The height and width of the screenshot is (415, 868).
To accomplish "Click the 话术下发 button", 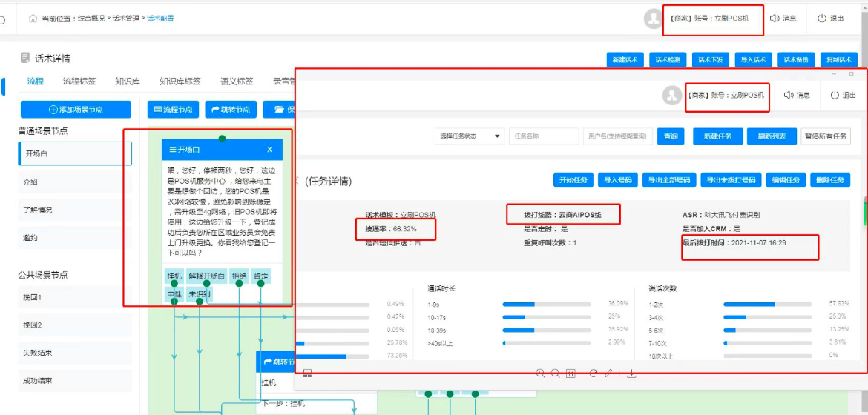I will [711, 60].
